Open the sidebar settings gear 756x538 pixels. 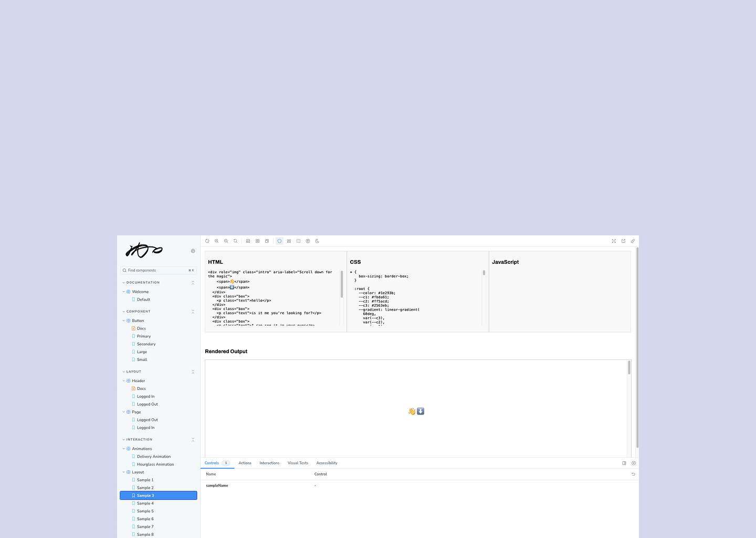pyautogui.click(x=193, y=251)
